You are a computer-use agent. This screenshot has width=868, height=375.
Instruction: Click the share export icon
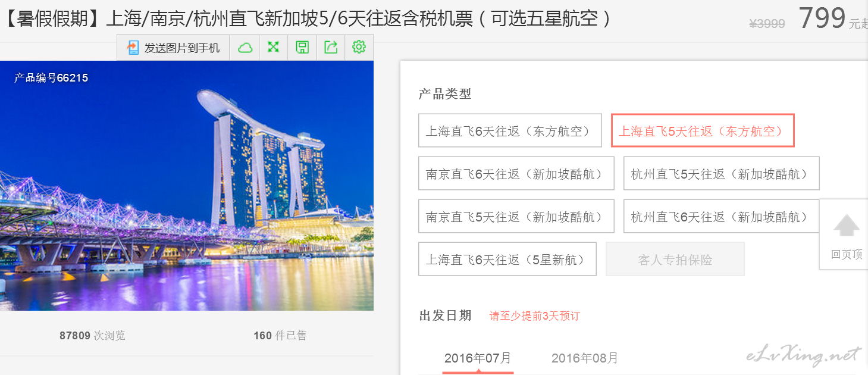point(331,47)
